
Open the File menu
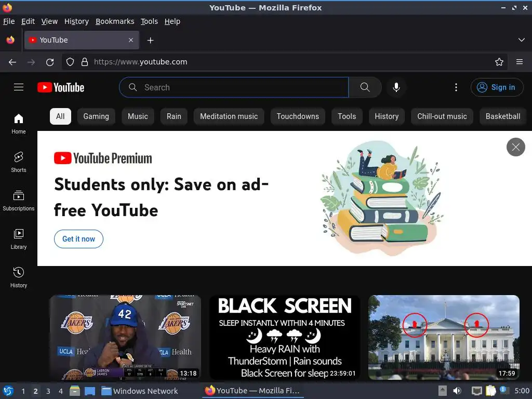[x=9, y=21]
